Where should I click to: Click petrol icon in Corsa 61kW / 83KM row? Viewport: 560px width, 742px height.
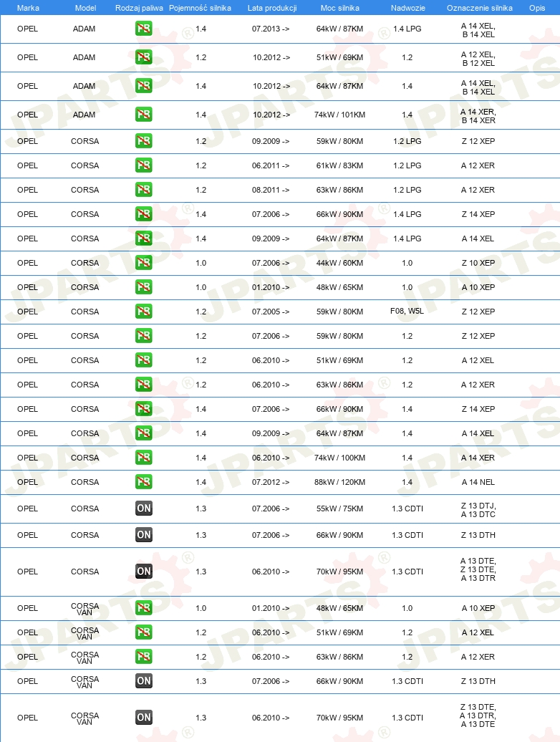[144, 165]
